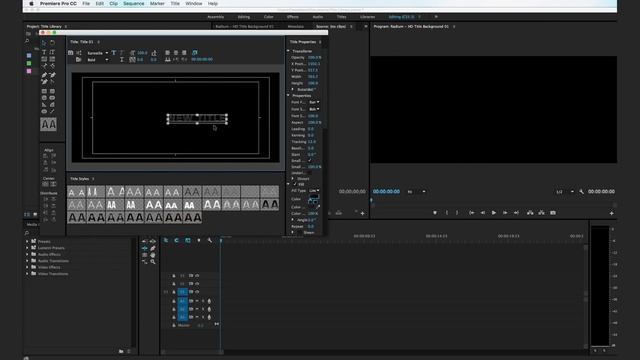Viewport: 640px width, 360px height.
Task: Play the Program monitor
Action: [493, 213]
